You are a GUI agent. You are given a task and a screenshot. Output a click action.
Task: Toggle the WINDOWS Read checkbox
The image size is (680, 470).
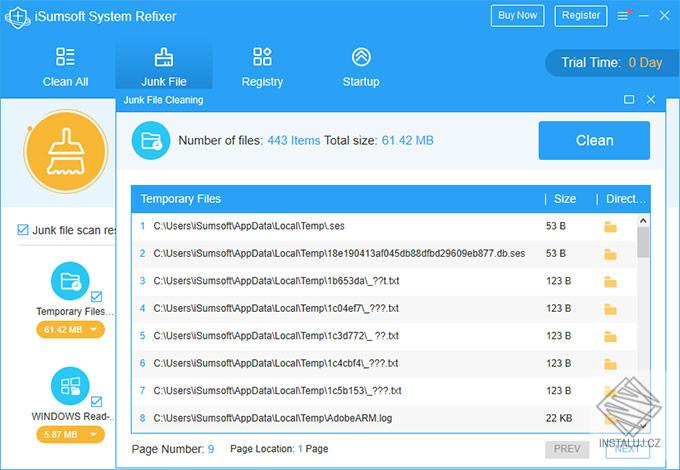click(x=96, y=401)
